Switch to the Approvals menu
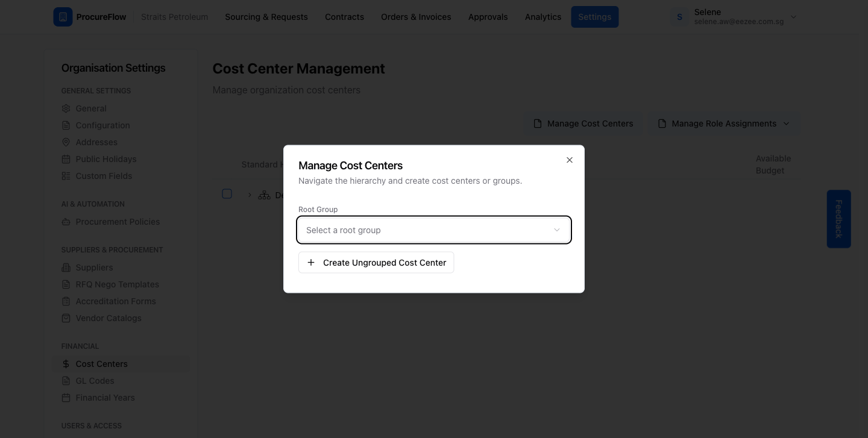The image size is (868, 438). [x=488, y=17]
